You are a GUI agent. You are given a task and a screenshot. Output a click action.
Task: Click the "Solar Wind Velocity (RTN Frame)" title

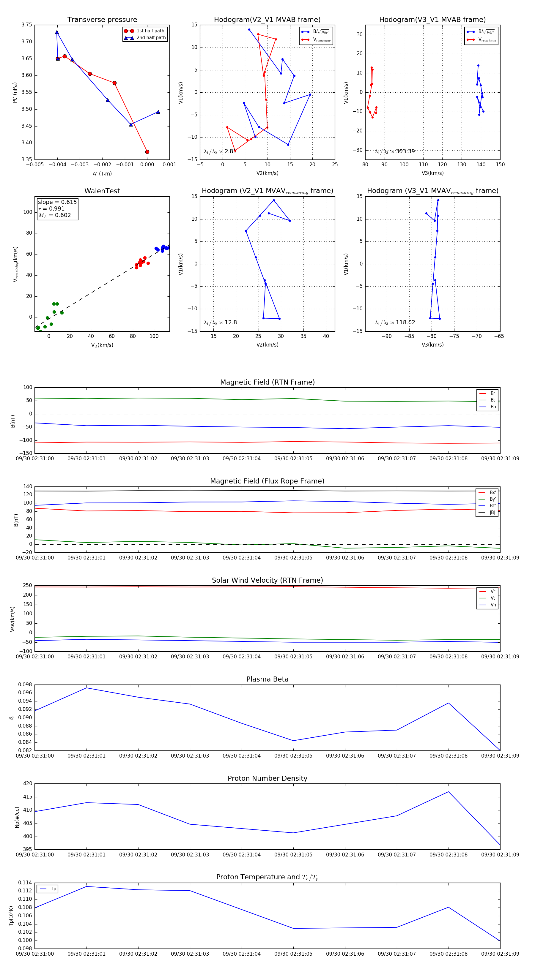tap(267, 580)
